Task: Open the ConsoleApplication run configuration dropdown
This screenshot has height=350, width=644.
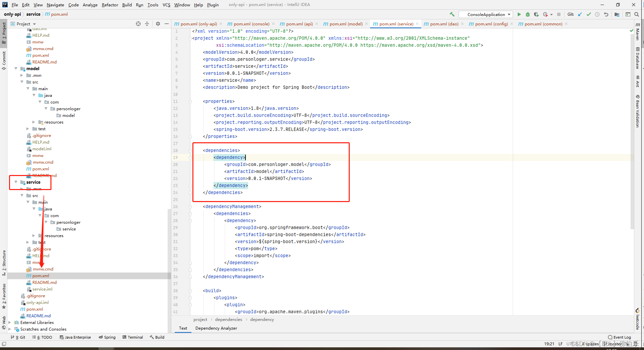Action: click(486, 14)
